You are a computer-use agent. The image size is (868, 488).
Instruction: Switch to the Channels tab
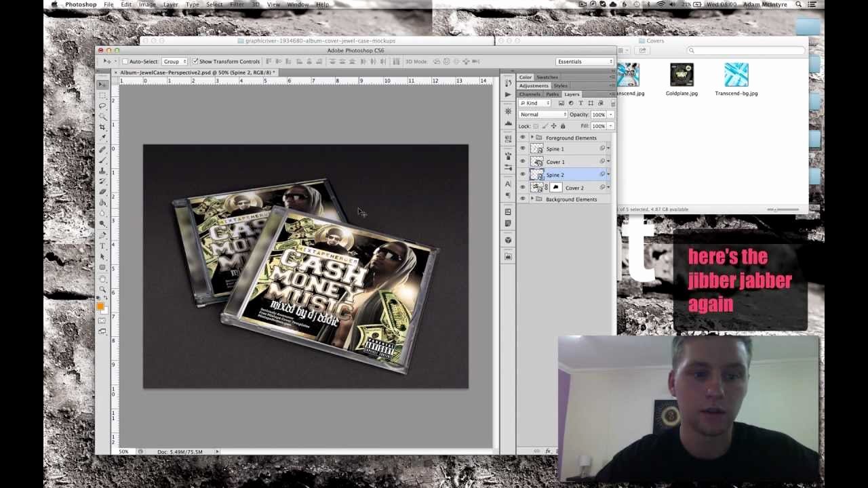(530, 94)
